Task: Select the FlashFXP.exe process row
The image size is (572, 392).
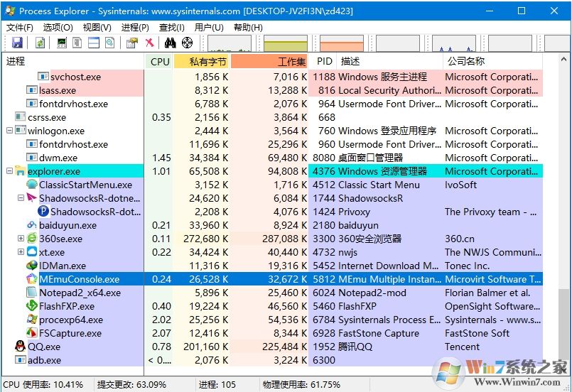Action: click(x=66, y=306)
